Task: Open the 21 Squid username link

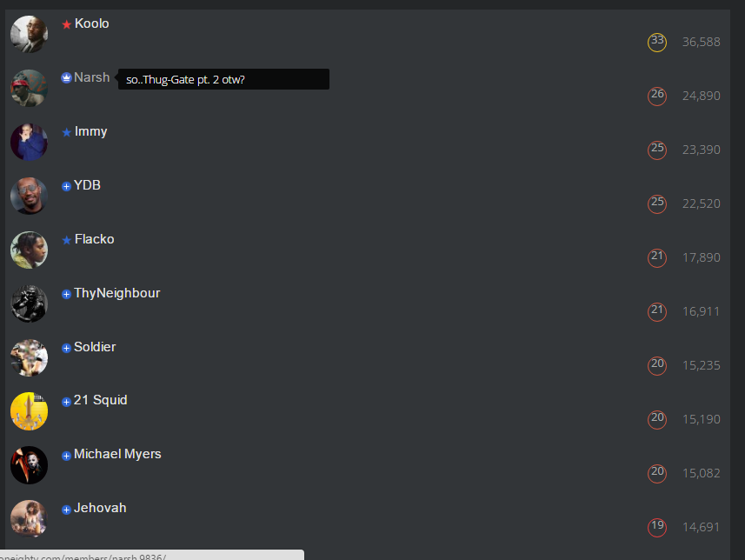Action: [100, 400]
